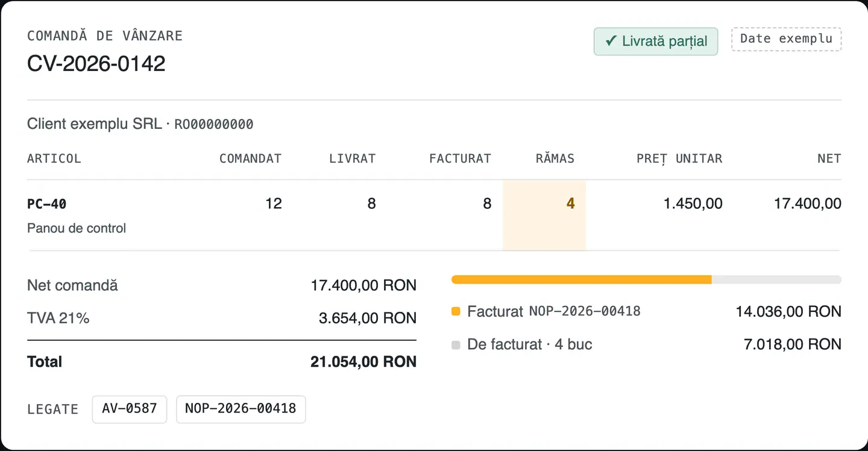The width and height of the screenshot is (868, 451).
Task: Select the VAT amount 3.654,00 RON
Action: click(x=368, y=318)
